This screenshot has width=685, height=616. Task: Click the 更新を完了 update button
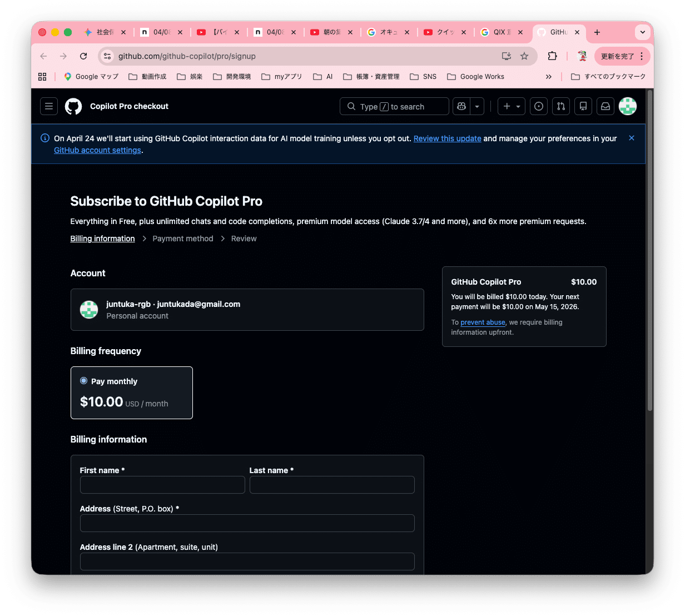[617, 56]
